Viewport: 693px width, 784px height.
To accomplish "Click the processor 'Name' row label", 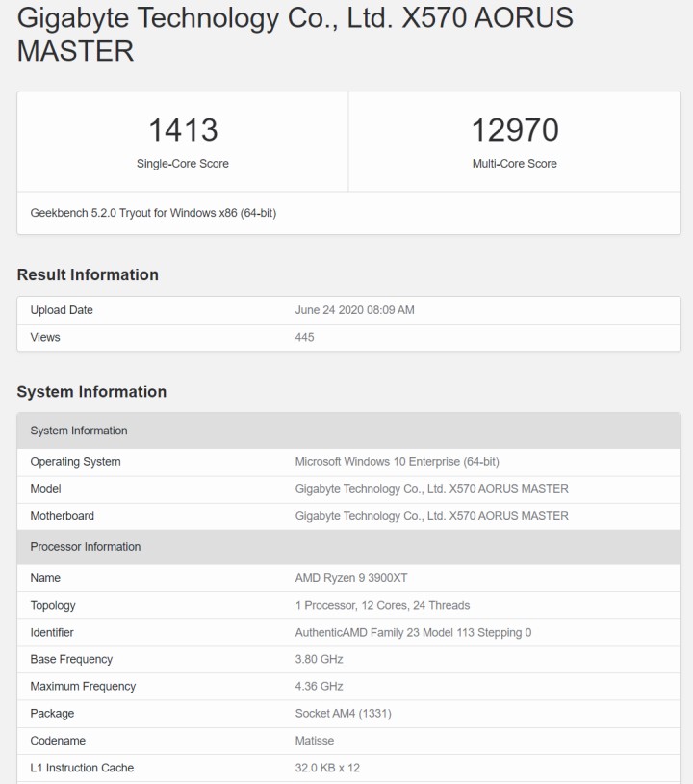I will pos(45,578).
